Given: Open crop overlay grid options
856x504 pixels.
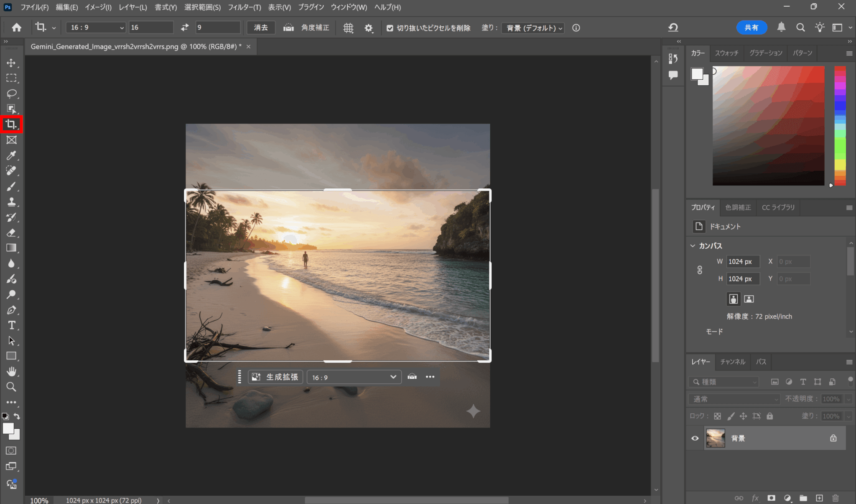Looking at the screenshot, I should tap(348, 28).
